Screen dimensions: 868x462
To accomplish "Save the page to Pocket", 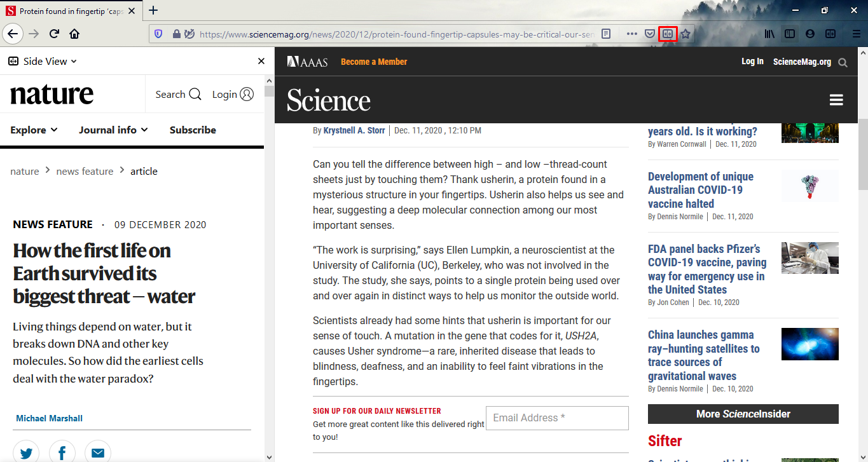I will pyautogui.click(x=650, y=34).
